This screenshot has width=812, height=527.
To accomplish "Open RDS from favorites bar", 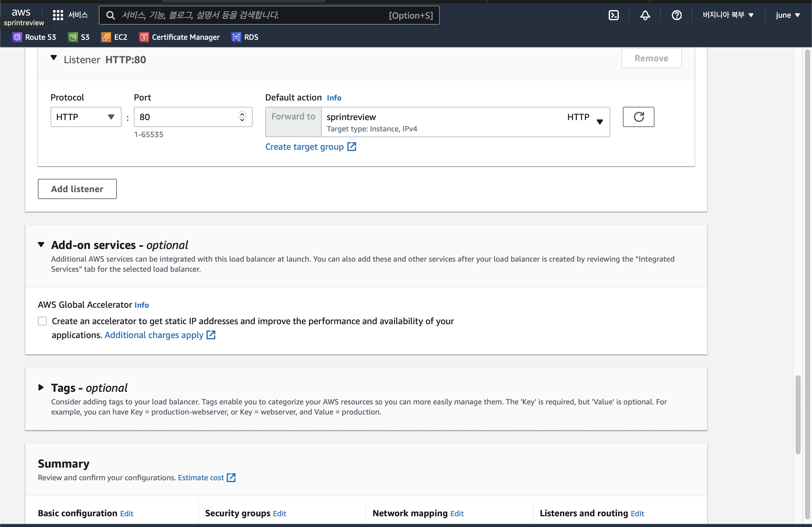I will point(245,37).
